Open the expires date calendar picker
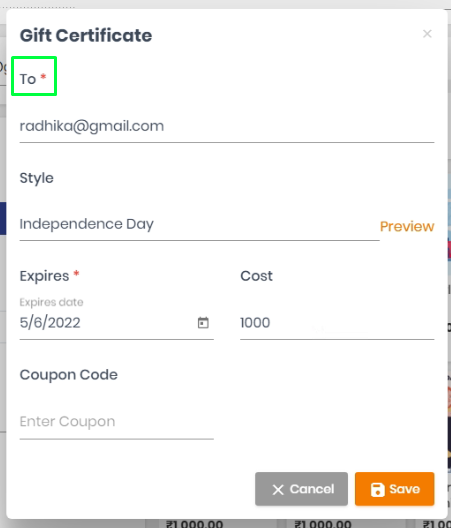Image resolution: width=451 pixels, height=528 pixels. tap(203, 323)
